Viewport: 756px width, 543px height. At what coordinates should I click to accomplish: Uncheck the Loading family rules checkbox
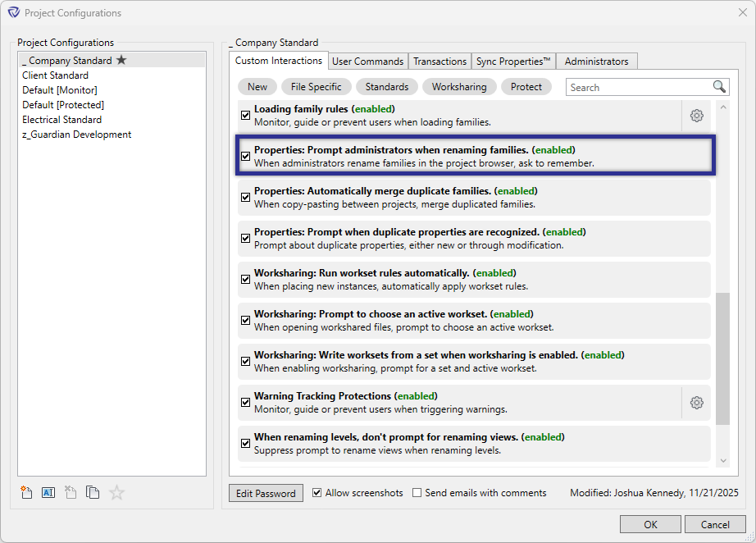pyautogui.click(x=245, y=115)
